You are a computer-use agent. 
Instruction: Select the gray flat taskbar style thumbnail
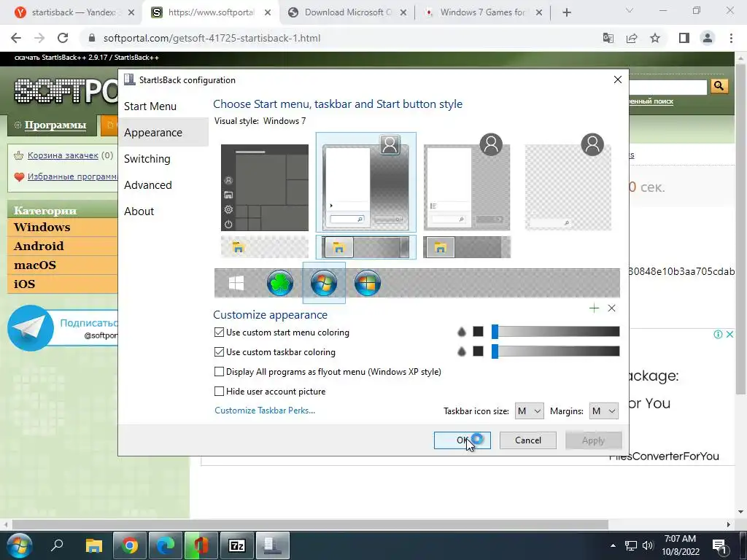(x=467, y=247)
